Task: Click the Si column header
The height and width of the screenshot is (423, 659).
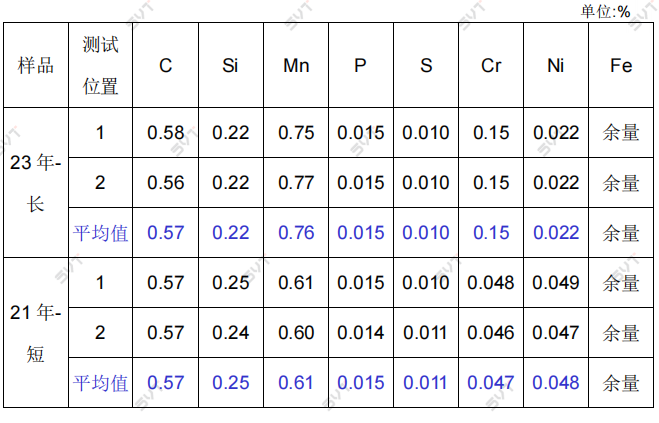Action: [x=231, y=66]
